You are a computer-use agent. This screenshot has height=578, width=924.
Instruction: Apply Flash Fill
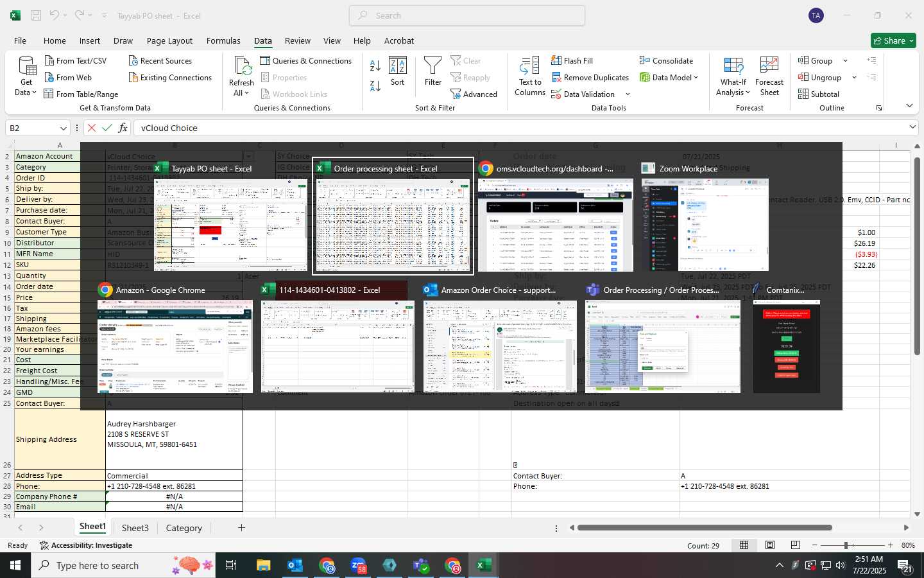click(572, 60)
